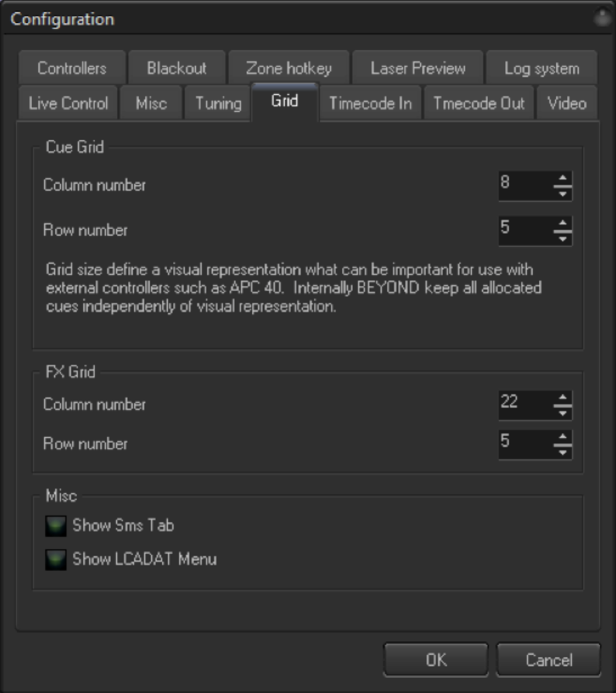This screenshot has height=693, width=616.
Task: Click the FX Grid column number field
Action: pyautogui.click(x=526, y=405)
